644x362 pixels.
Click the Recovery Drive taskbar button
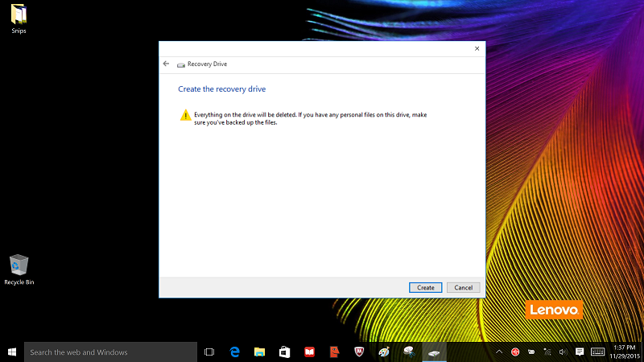[x=434, y=352]
